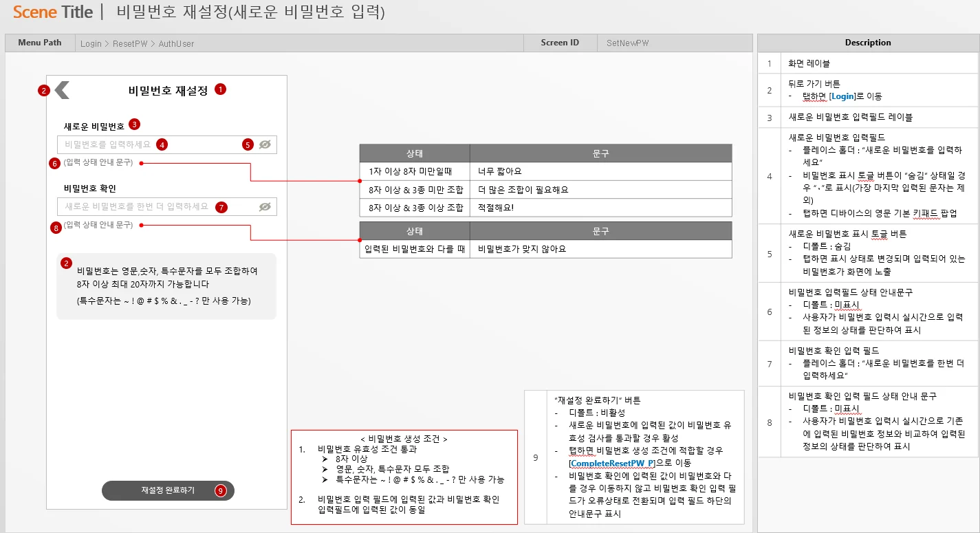Click the 비밀번호 재설정 title inside the phone mockup

coord(168,90)
